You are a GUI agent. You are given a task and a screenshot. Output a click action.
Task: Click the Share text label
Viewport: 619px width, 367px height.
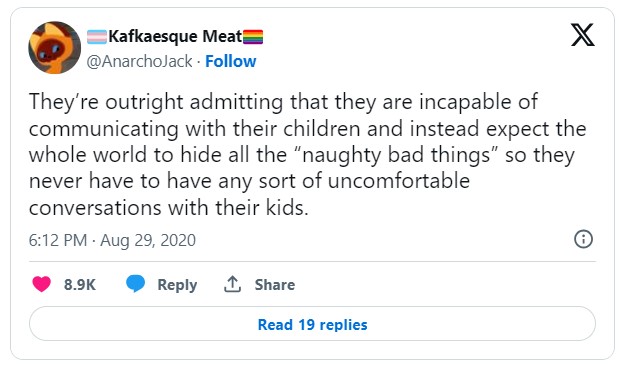[x=275, y=285]
